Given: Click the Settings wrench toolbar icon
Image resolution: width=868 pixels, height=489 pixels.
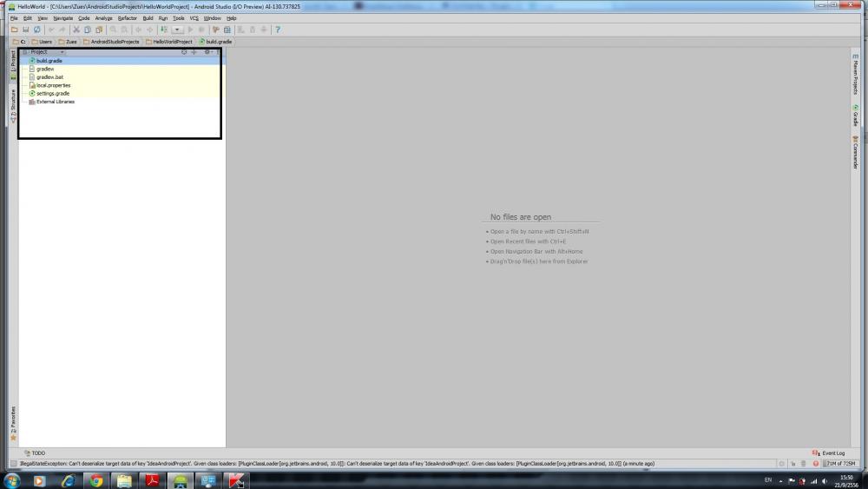Looking at the screenshot, I should pos(216,30).
